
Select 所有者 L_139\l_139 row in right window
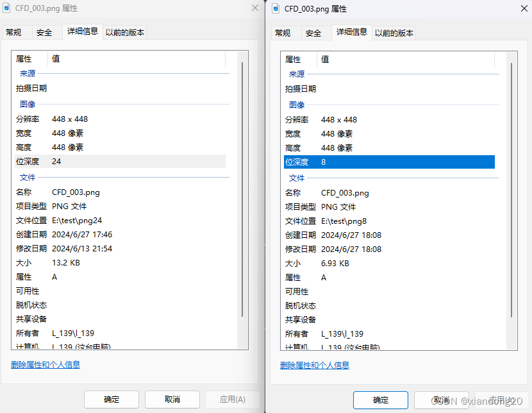point(389,334)
